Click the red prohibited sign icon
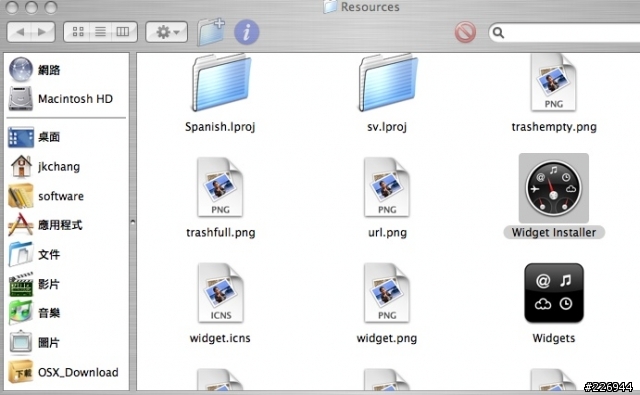The image size is (640, 395). [465, 32]
